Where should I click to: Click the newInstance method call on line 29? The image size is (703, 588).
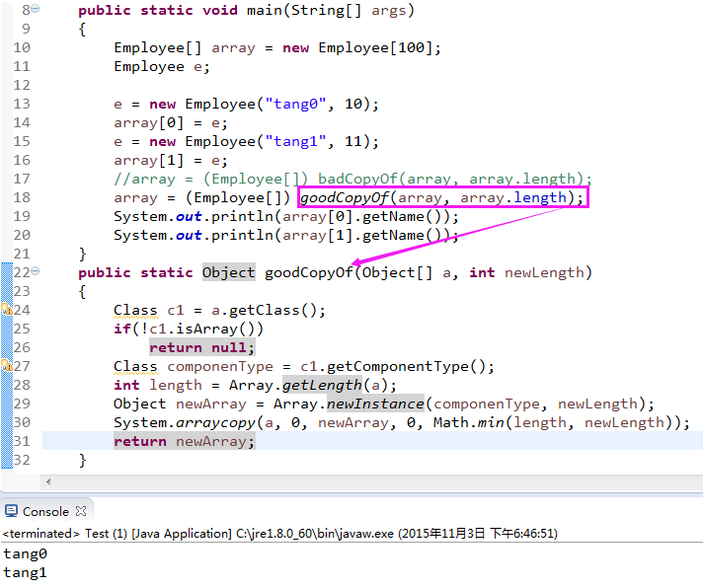(x=375, y=404)
